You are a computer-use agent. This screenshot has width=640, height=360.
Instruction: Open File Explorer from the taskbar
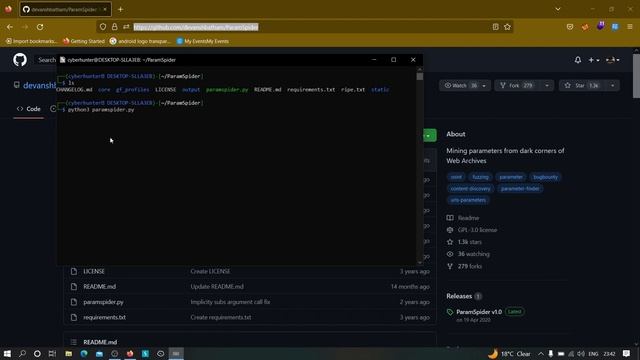tap(69, 353)
